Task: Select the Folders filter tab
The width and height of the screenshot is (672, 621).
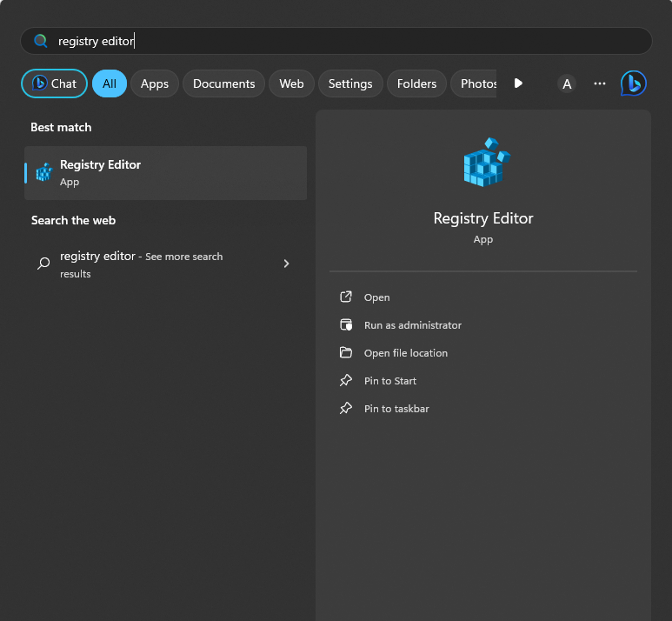Action: [x=416, y=83]
